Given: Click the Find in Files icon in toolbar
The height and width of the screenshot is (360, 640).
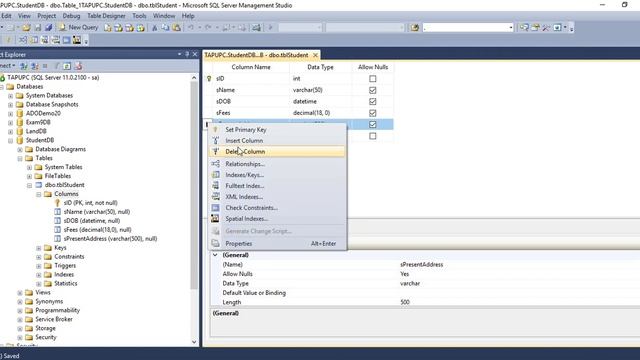Looking at the screenshot, I should point(415,28).
